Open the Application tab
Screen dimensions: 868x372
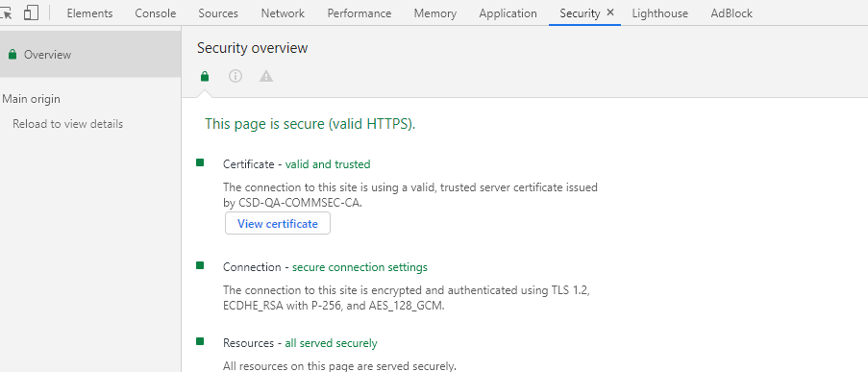[508, 13]
